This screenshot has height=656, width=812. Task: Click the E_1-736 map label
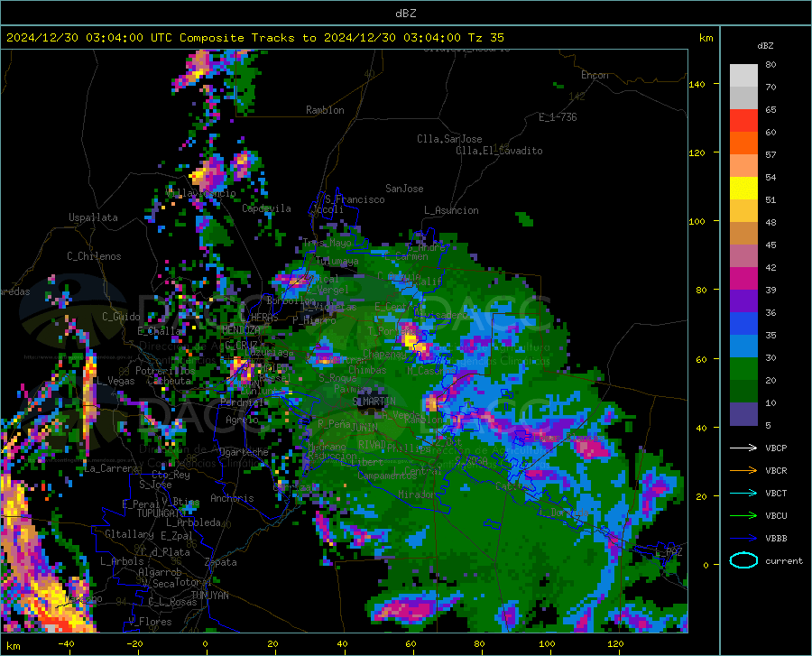coord(558,117)
